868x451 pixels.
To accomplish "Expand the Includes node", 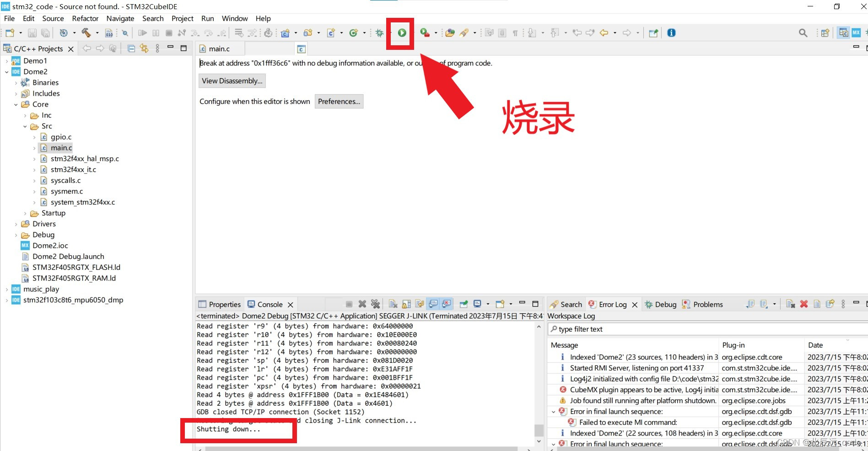I will pyautogui.click(x=16, y=94).
